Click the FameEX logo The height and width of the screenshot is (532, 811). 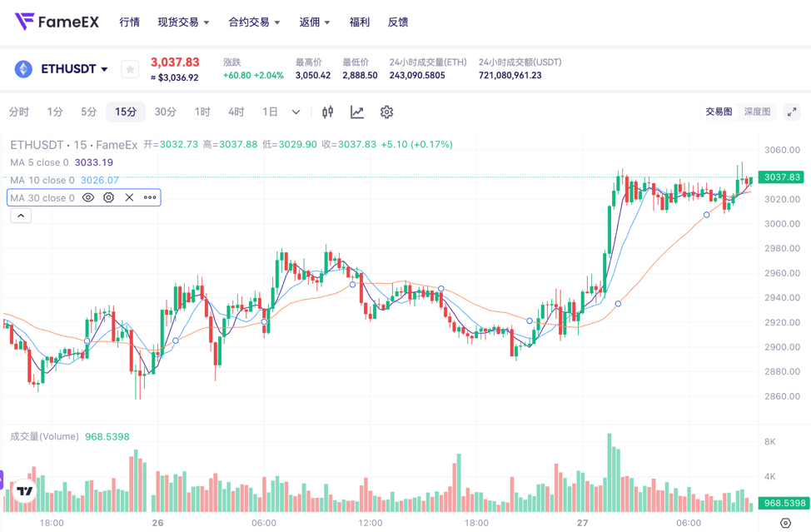point(57,22)
